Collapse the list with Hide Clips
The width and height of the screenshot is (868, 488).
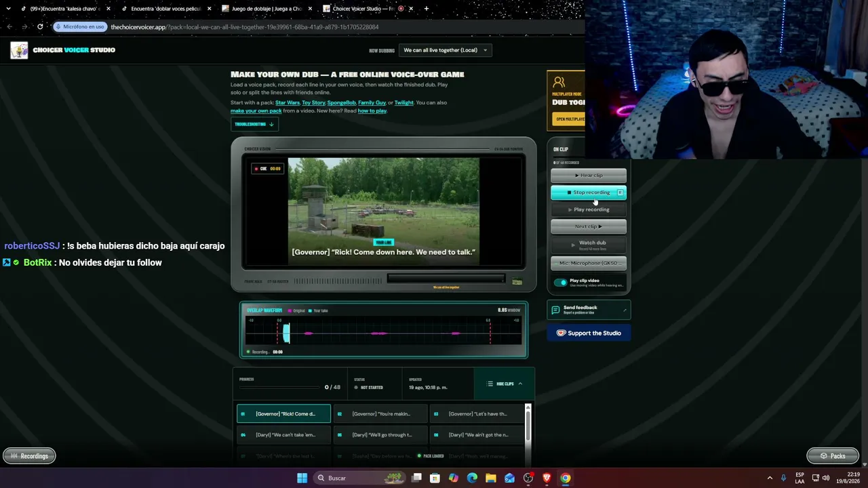pos(505,384)
